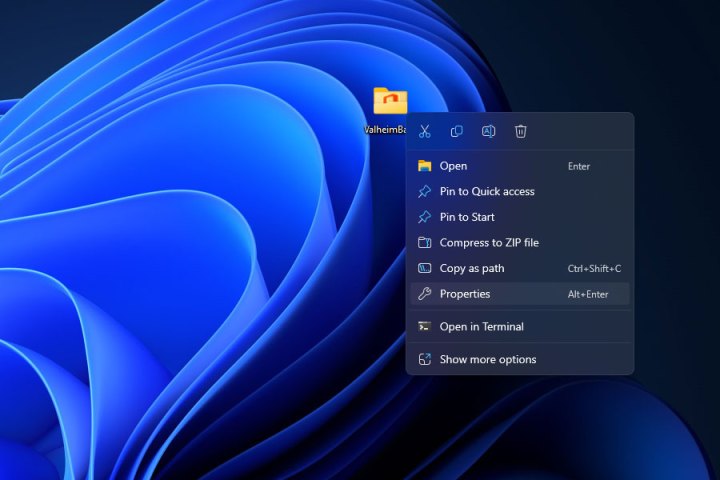This screenshot has height=480, width=720.
Task: Select Compress to ZIP file
Action: pyautogui.click(x=489, y=243)
